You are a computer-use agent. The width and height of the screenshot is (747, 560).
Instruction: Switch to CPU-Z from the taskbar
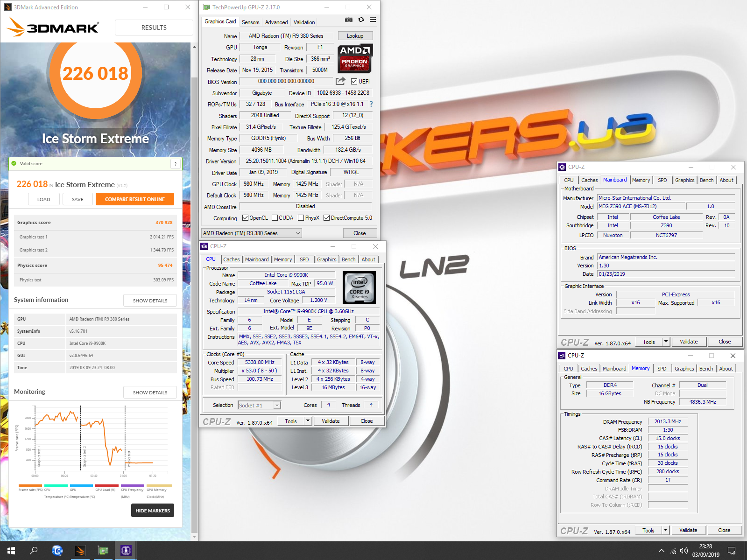click(x=126, y=551)
